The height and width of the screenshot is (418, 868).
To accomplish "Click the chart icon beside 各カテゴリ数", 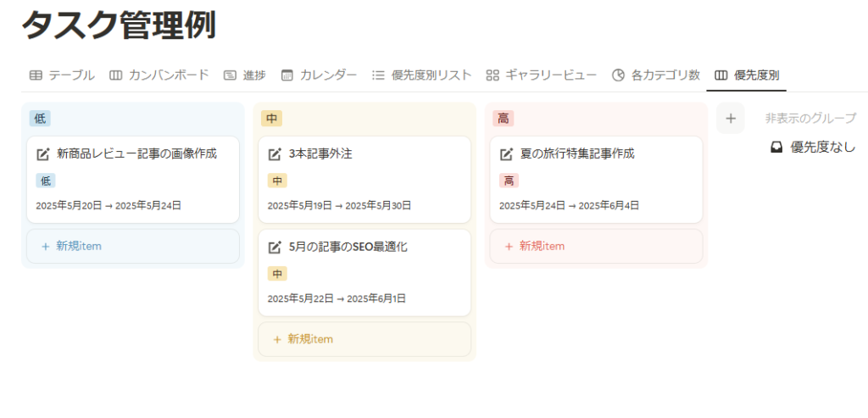I will (x=618, y=75).
